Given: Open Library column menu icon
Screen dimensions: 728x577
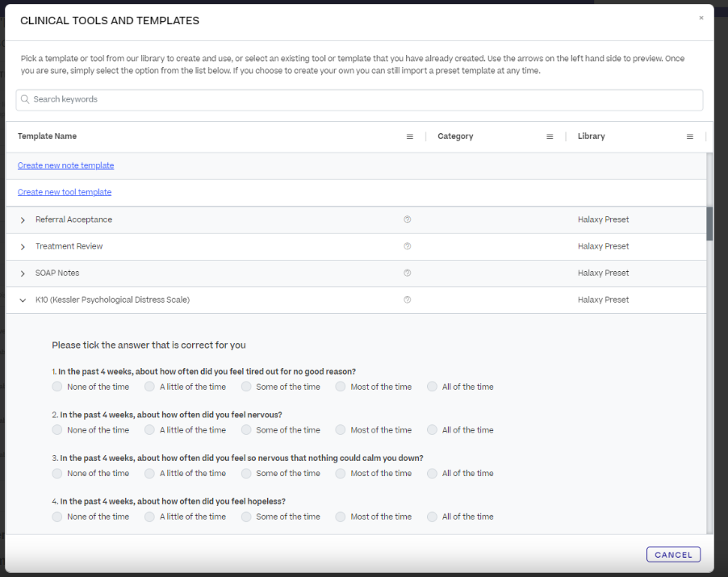Looking at the screenshot, I should (689, 137).
